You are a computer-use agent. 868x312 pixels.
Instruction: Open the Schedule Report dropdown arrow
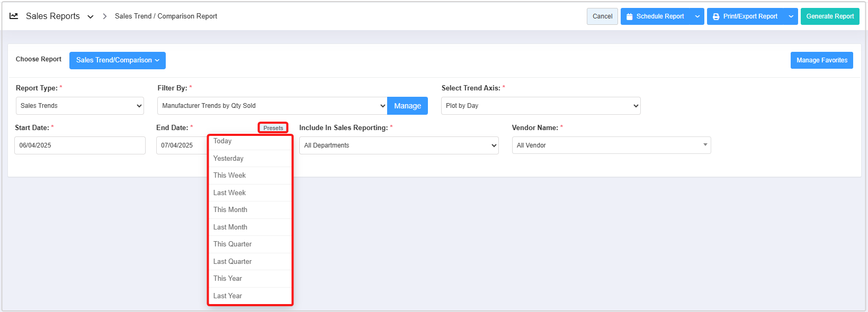tap(697, 16)
